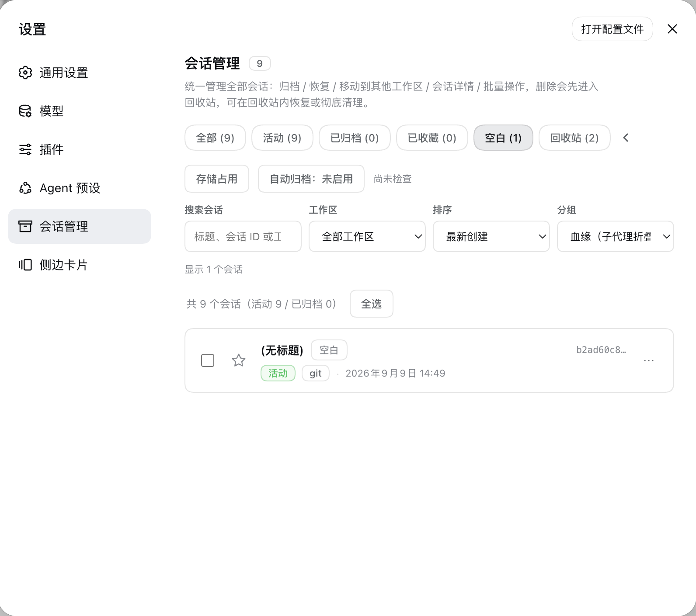Click the 打开配置文件 button
This screenshot has width=696, height=616.
point(612,29)
